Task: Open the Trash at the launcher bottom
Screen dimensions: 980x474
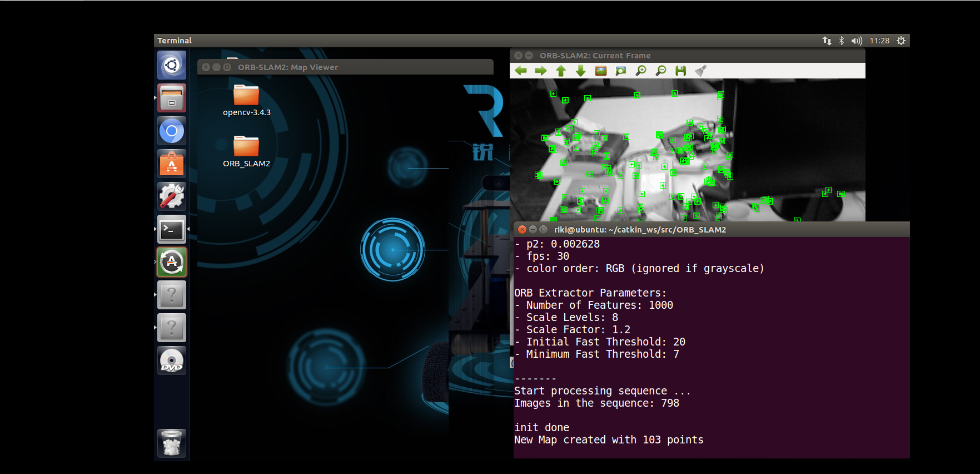Action: (172, 443)
